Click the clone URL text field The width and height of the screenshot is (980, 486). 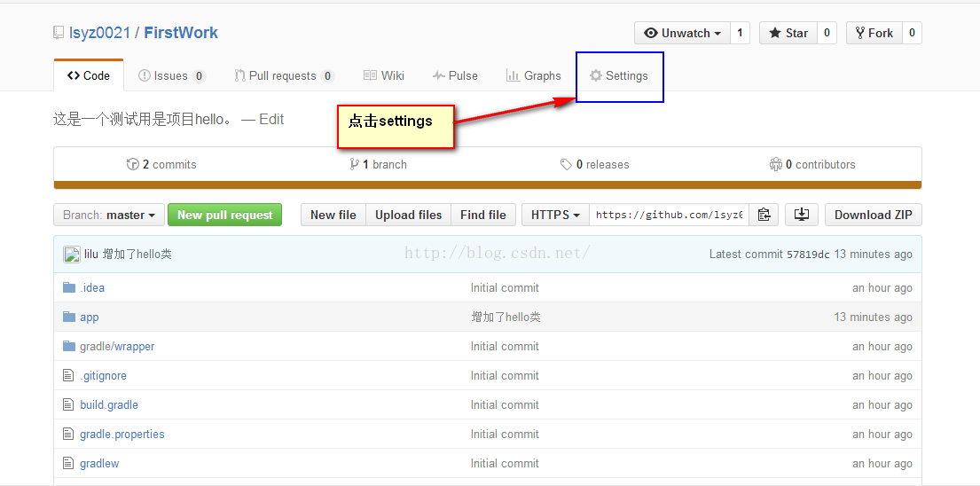click(669, 215)
